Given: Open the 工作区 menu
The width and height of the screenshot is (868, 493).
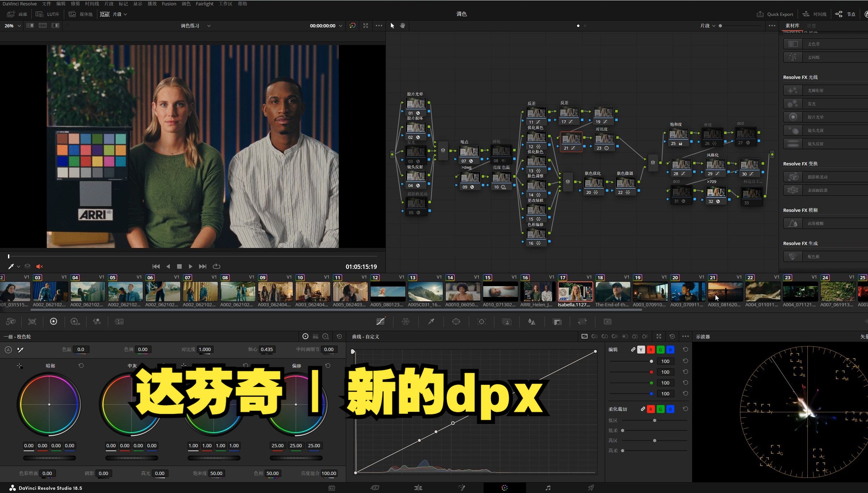Looking at the screenshot, I should click(225, 4).
